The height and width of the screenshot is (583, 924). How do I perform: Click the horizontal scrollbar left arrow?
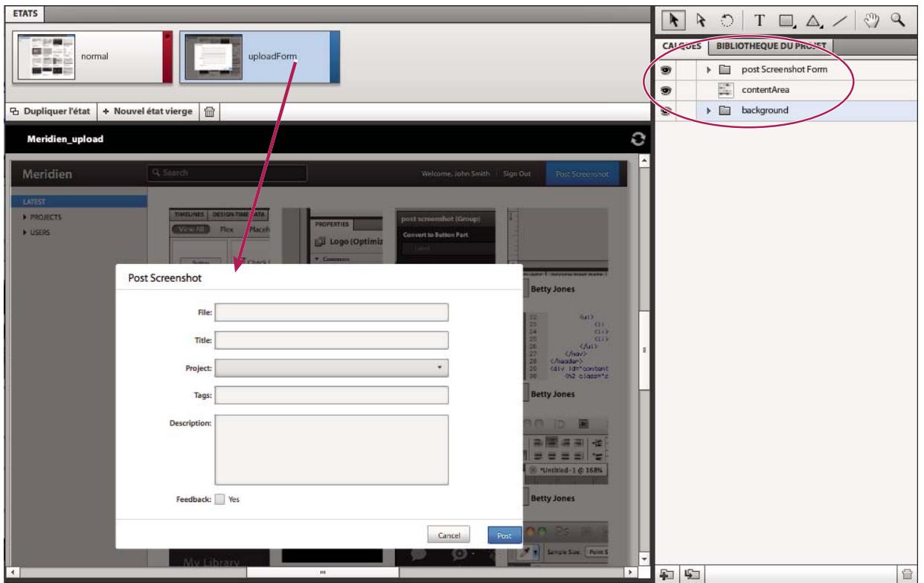coord(10,572)
